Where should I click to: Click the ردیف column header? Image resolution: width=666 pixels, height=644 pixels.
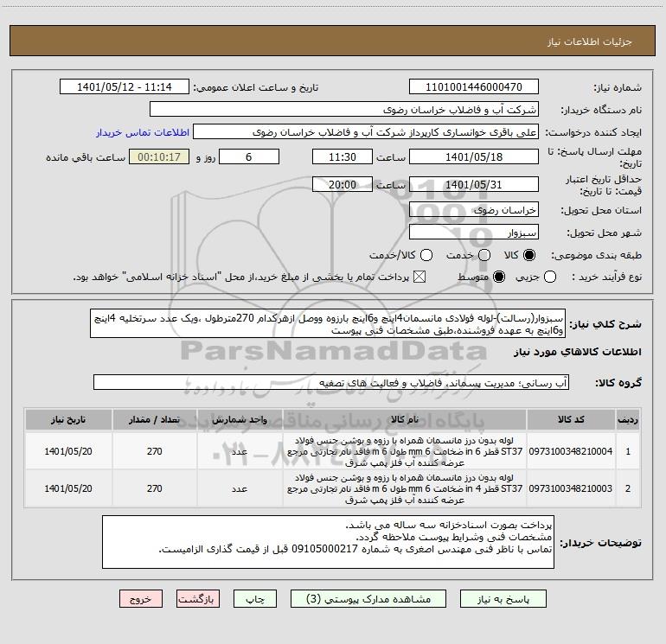(x=628, y=419)
